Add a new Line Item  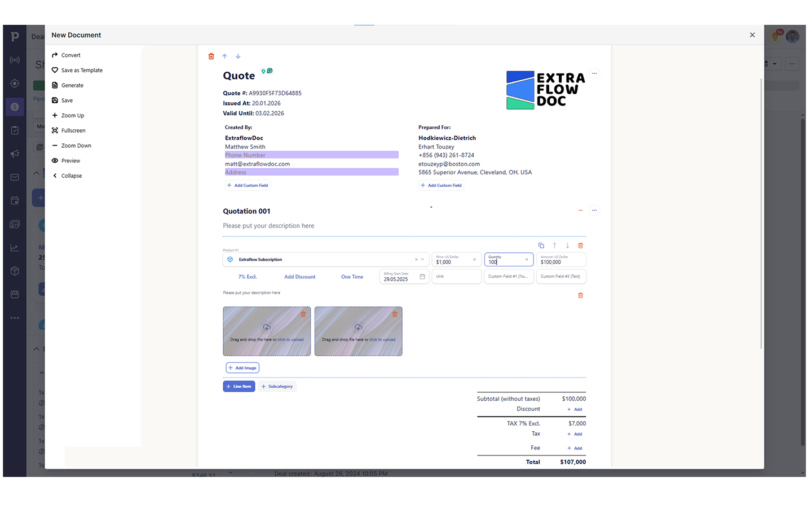click(239, 386)
